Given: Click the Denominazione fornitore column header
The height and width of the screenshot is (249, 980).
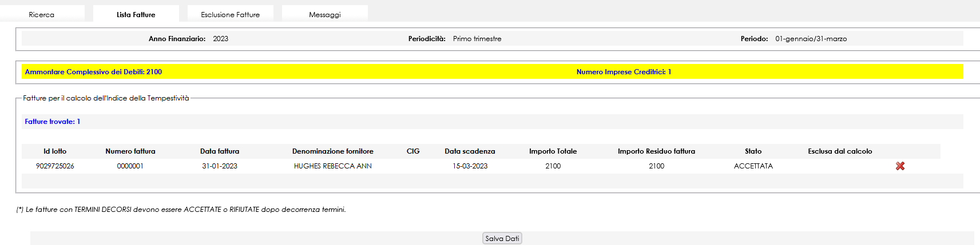Looking at the screenshot, I should 332,151.
